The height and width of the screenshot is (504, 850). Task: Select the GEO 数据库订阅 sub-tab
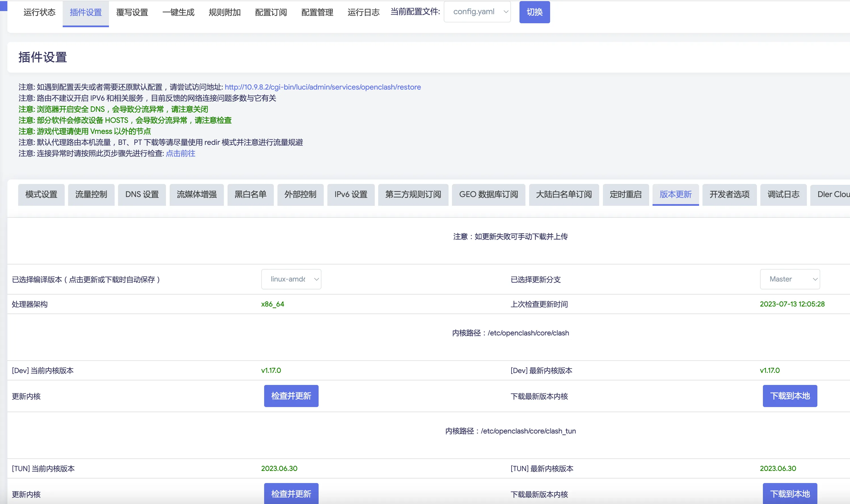coord(488,195)
